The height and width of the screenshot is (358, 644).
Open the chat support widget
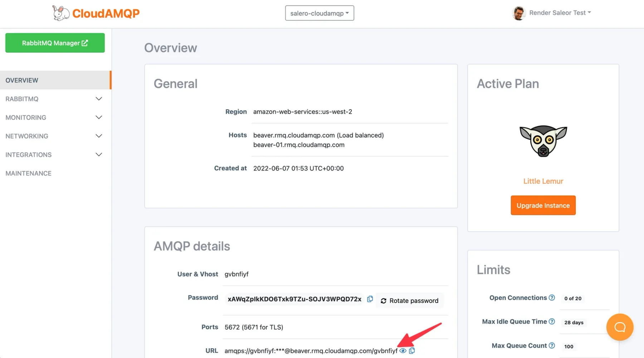[x=620, y=327]
